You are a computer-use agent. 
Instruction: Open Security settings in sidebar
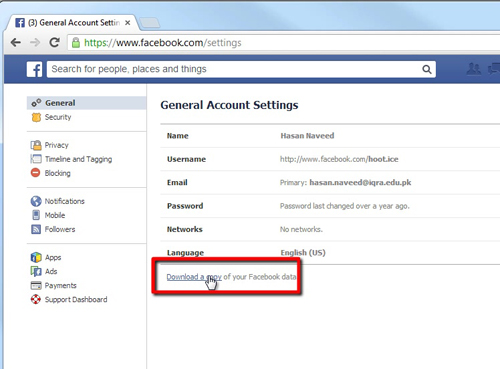58,117
